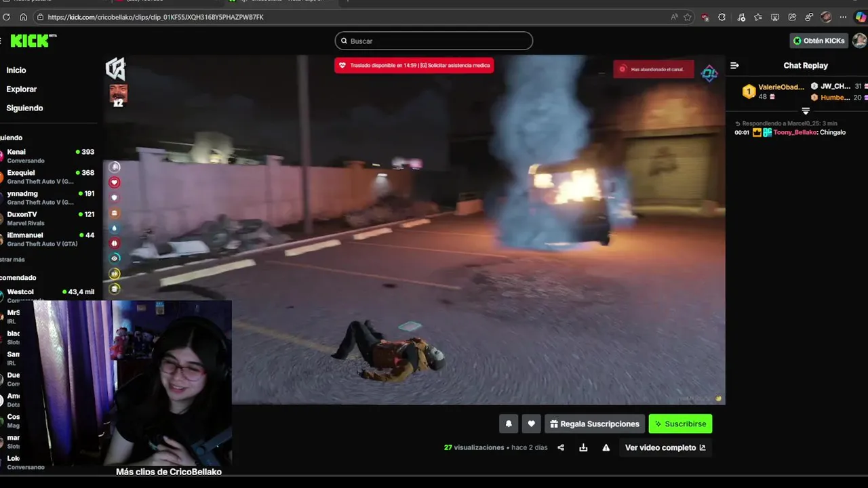Go to Inicio in sidebar
868x488 pixels.
click(x=16, y=70)
